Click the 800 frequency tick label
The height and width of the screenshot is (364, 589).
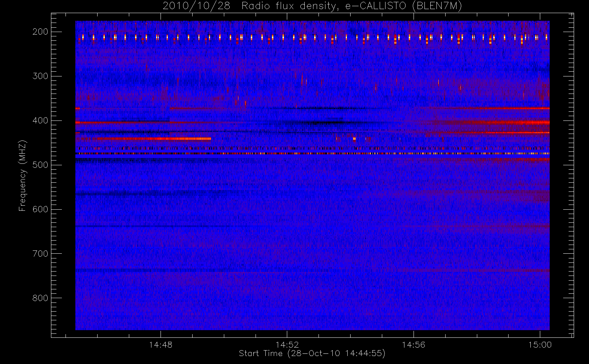pyautogui.click(x=40, y=298)
